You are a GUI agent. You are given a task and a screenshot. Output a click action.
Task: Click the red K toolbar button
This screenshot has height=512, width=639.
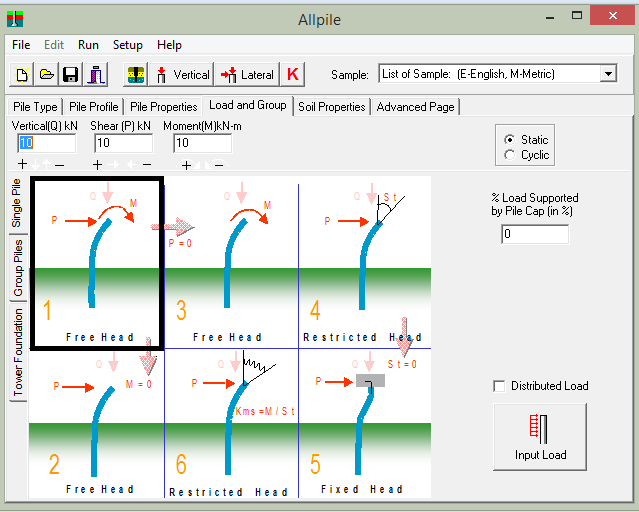tap(293, 75)
